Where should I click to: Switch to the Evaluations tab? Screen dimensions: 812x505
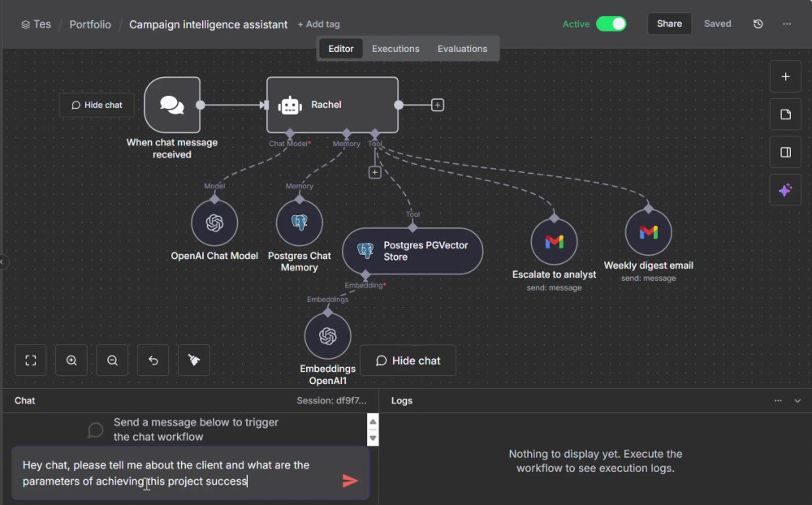pyautogui.click(x=463, y=49)
